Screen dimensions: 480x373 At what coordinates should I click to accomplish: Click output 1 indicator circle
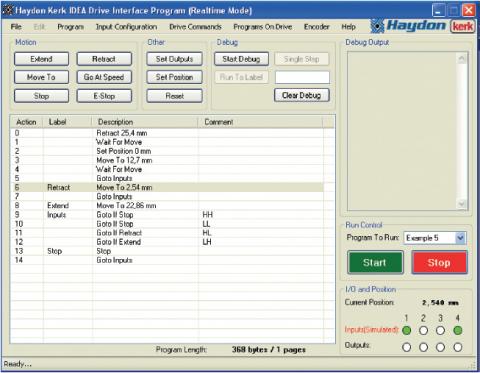406,347
